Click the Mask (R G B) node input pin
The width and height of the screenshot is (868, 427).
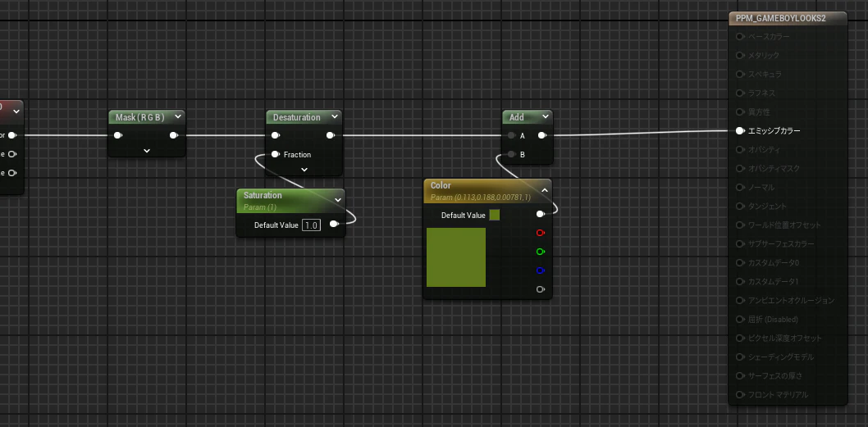pyautogui.click(x=118, y=135)
